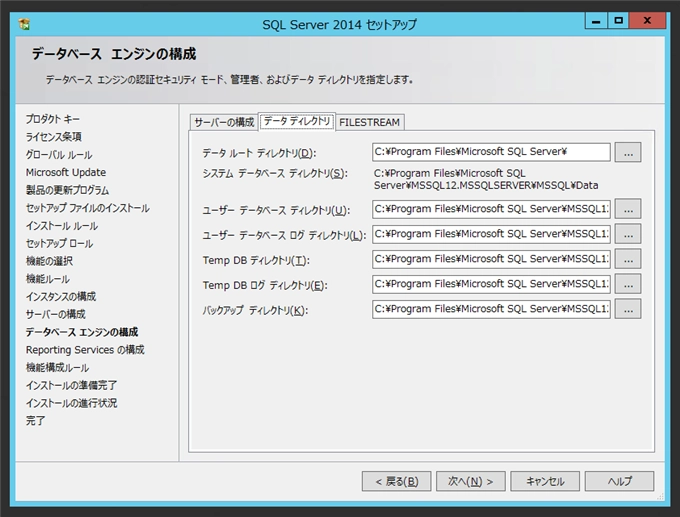Maximize the setup window
Viewport: 680px width, 517px height.
tap(618, 21)
